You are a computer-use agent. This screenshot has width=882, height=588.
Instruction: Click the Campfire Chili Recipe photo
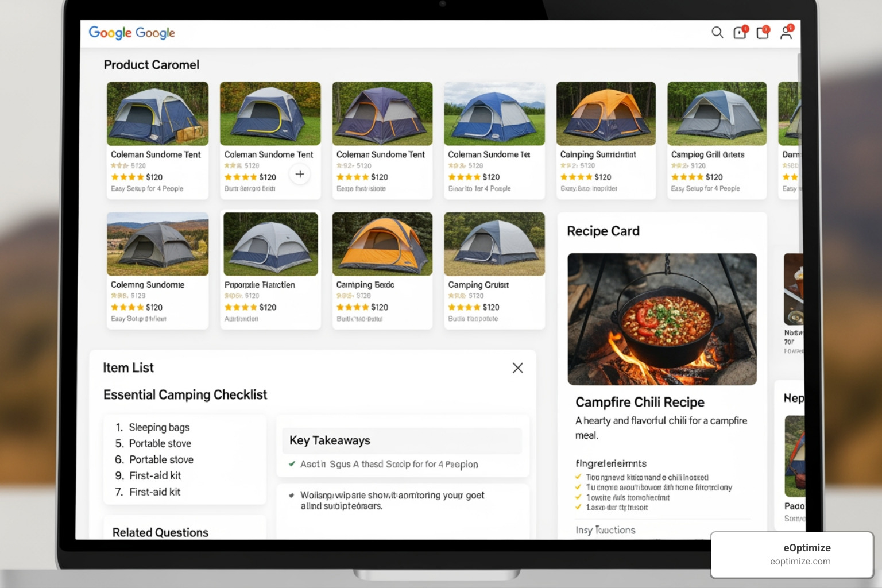(x=661, y=319)
